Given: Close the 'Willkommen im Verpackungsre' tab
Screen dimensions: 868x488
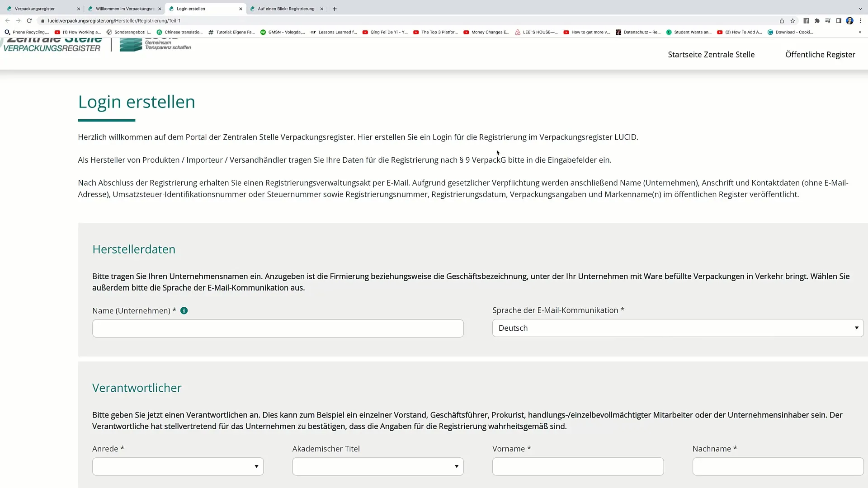Looking at the screenshot, I should click(160, 9).
